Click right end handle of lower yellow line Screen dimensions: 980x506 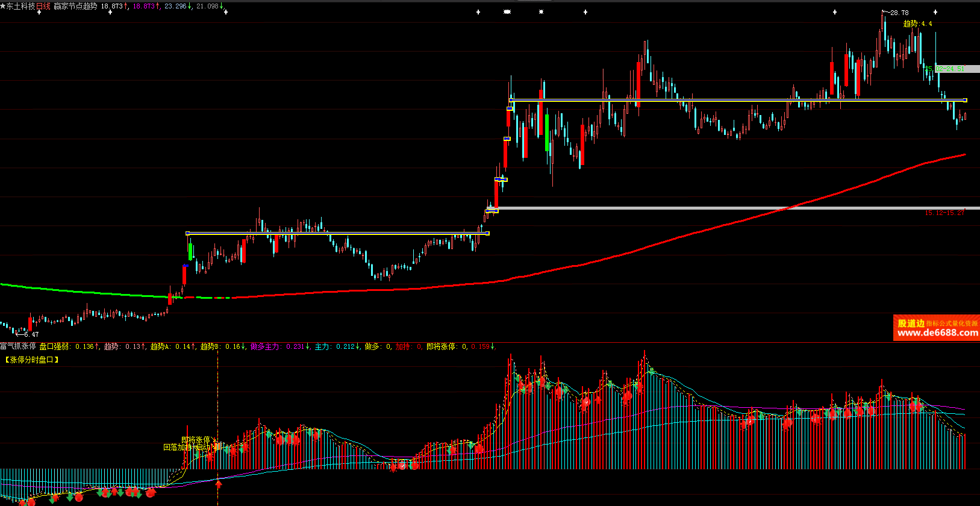coord(487,233)
